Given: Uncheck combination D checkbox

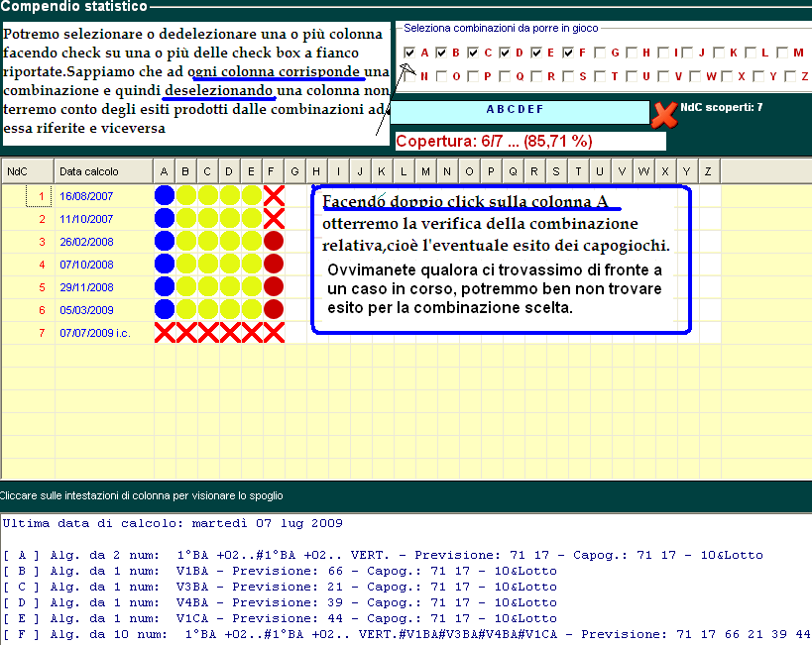Looking at the screenshot, I should coord(505,53).
